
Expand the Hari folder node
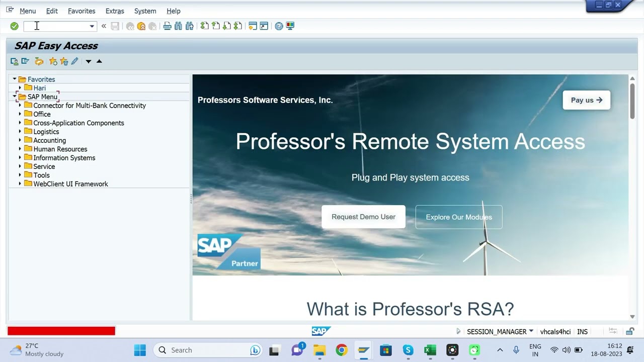20,88
